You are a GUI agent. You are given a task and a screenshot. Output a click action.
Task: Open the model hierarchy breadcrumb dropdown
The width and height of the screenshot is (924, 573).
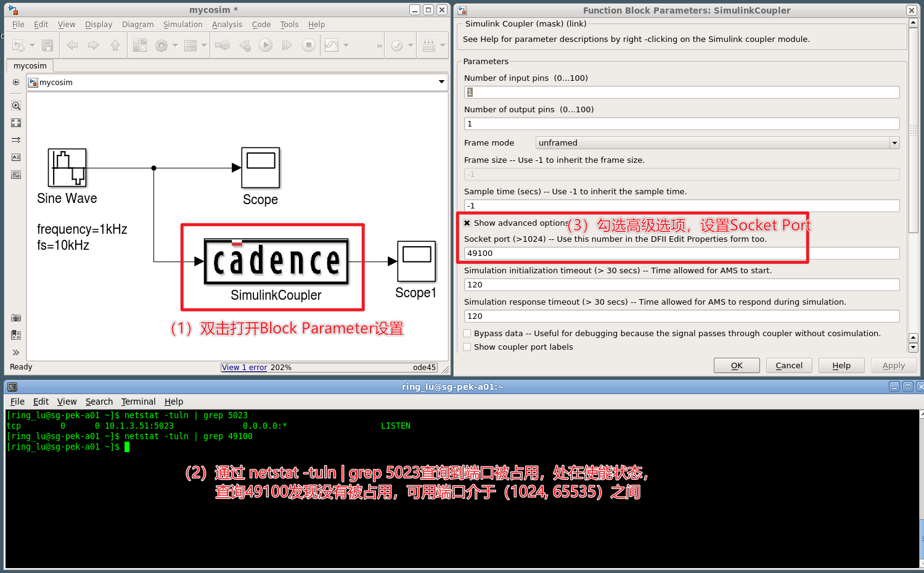point(441,81)
